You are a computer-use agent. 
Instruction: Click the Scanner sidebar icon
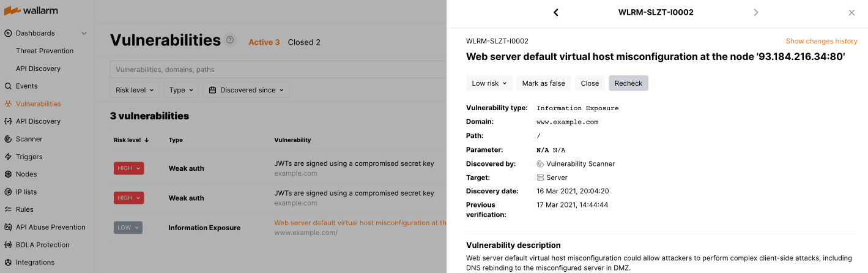tap(8, 139)
